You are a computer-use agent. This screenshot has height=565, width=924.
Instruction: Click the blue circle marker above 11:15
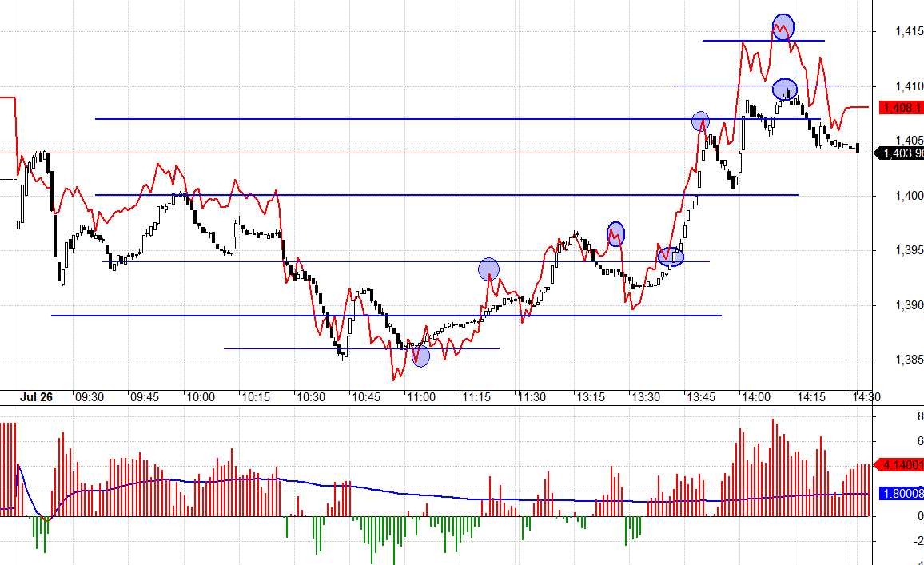pos(488,269)
